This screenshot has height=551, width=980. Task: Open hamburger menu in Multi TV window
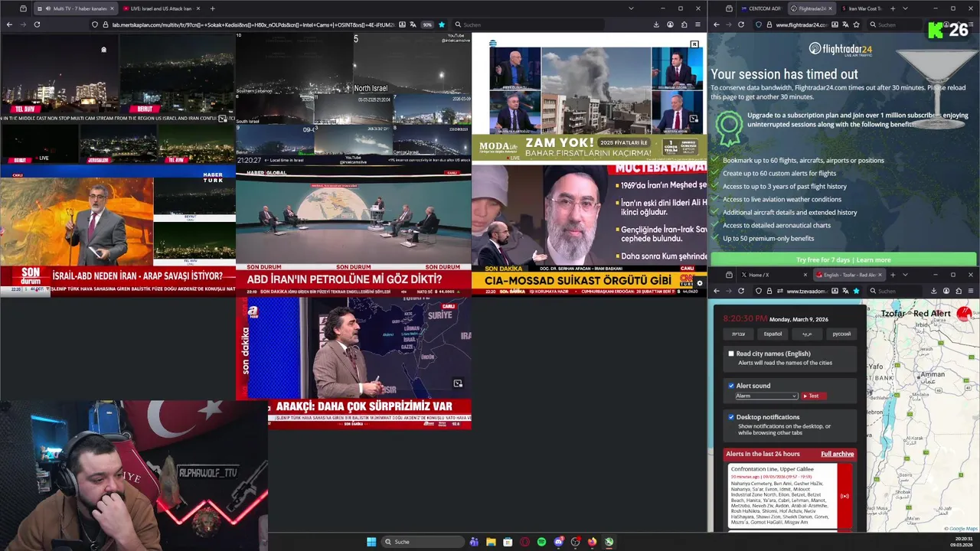tap(697, 24)
